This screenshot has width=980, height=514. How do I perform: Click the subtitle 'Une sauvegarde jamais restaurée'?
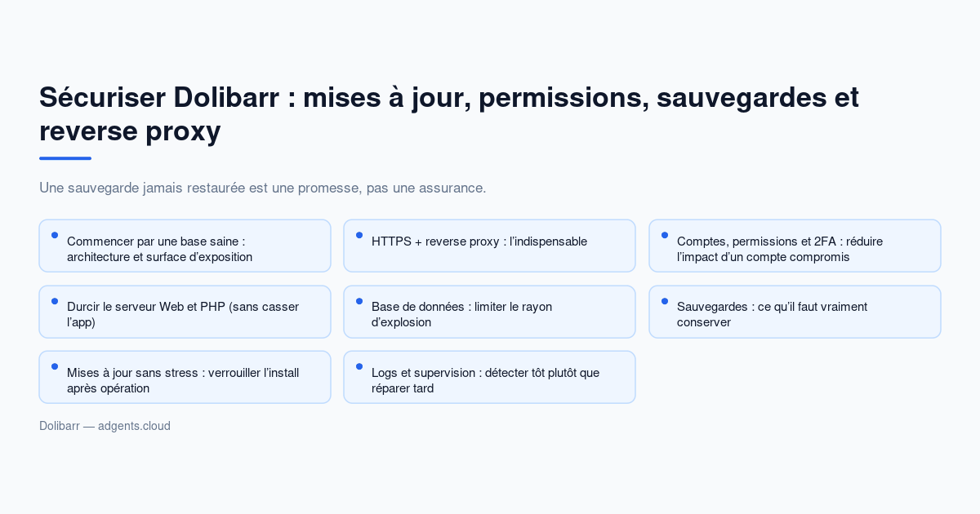click(x=262, y=188)
